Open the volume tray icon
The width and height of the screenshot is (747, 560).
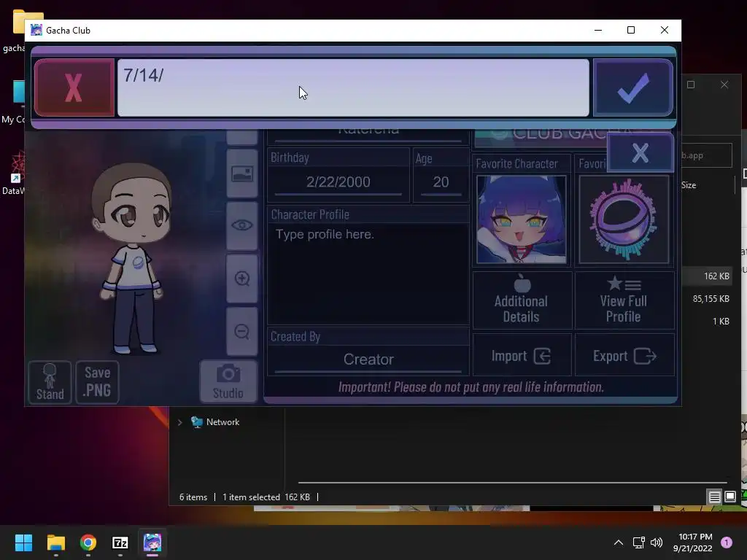pos(657,542)
